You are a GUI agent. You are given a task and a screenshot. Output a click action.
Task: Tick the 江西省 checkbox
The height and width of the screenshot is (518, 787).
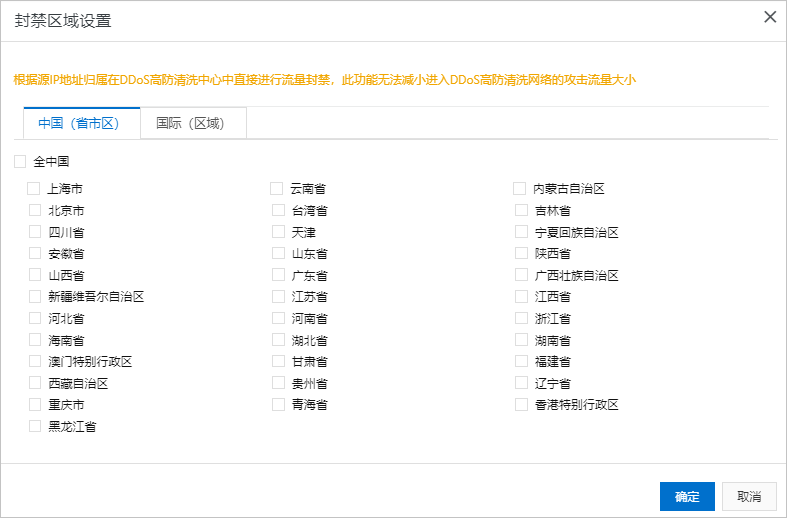(521, 296)
